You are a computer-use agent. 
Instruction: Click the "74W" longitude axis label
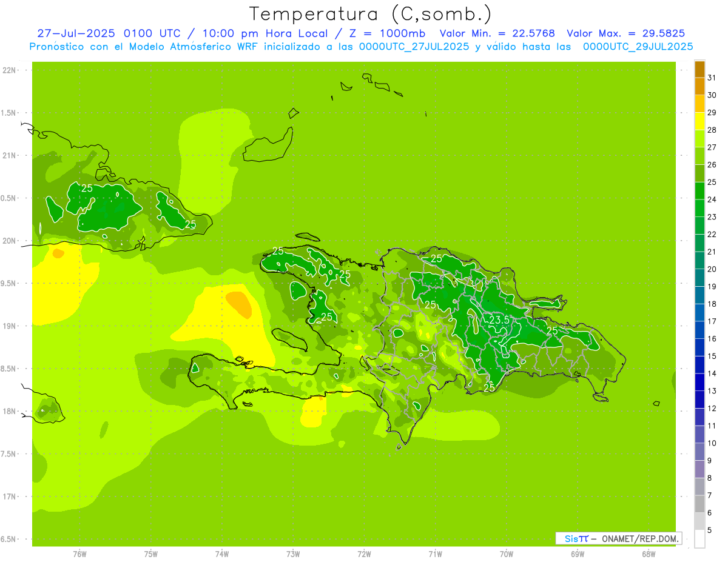point(221,554)
